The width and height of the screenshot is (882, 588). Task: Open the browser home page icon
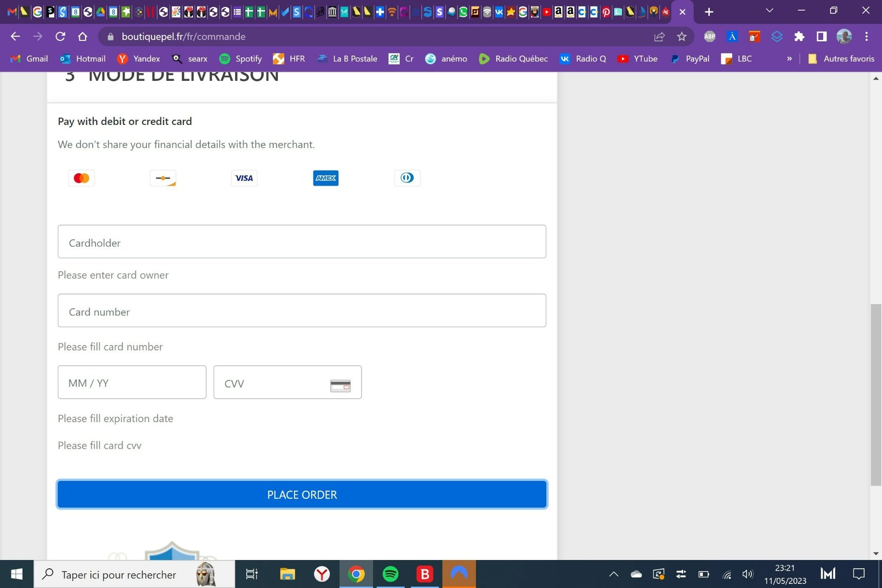coord(83,36)
